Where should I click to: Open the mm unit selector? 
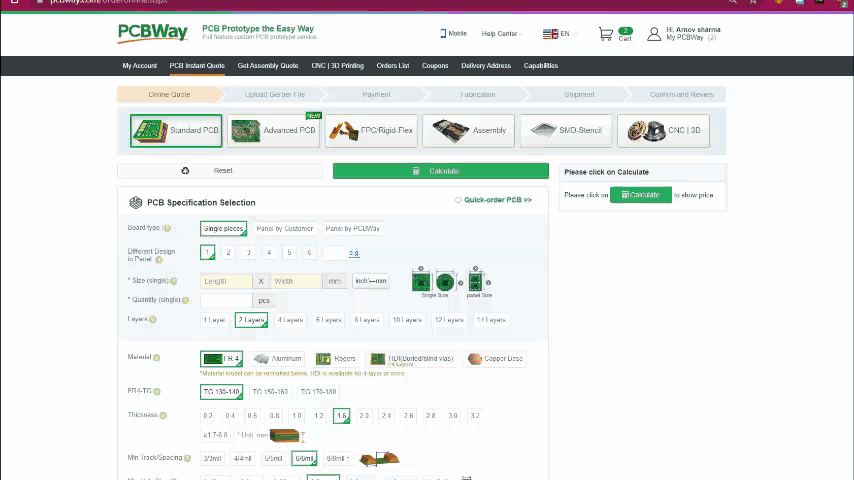point(334,282)
